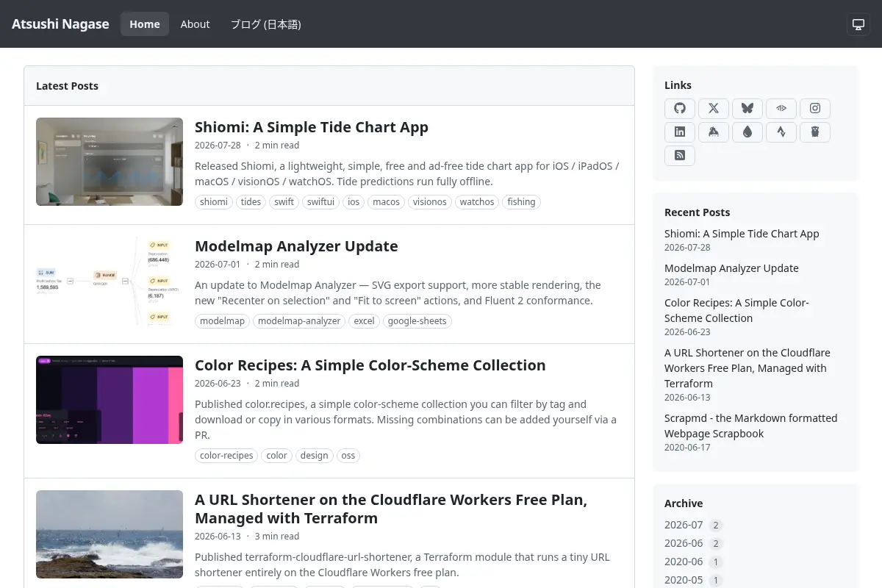This screenshot has width=882, height=588.
Task: Click the 'Latest Posts' header text
Action: click(67, 86)
